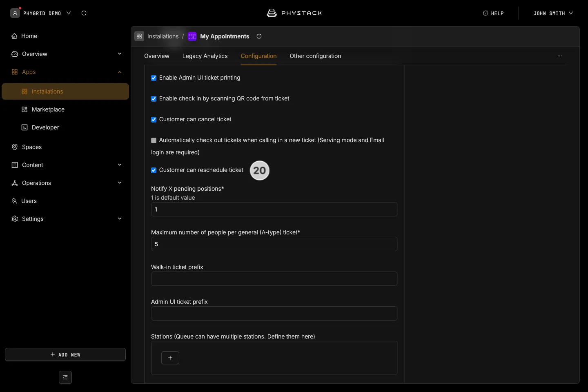588x392 pixels.
Task: Add a station with plus button
Action: click(x=170, y=358)
